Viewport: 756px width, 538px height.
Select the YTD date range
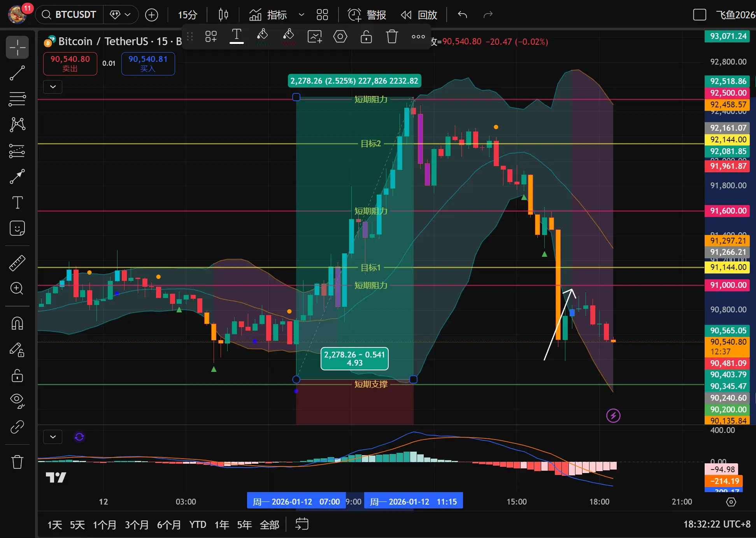tap(198, 525)
